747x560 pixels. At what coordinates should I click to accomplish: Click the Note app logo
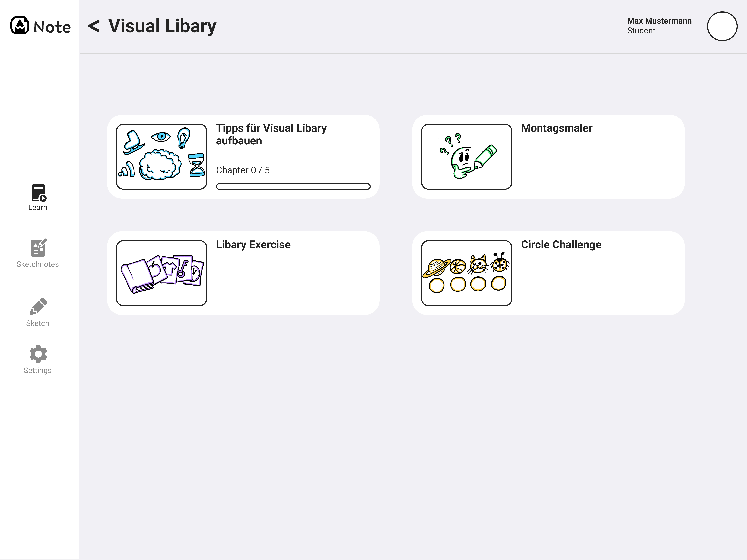pyautogui.click(x=40, y=26)
